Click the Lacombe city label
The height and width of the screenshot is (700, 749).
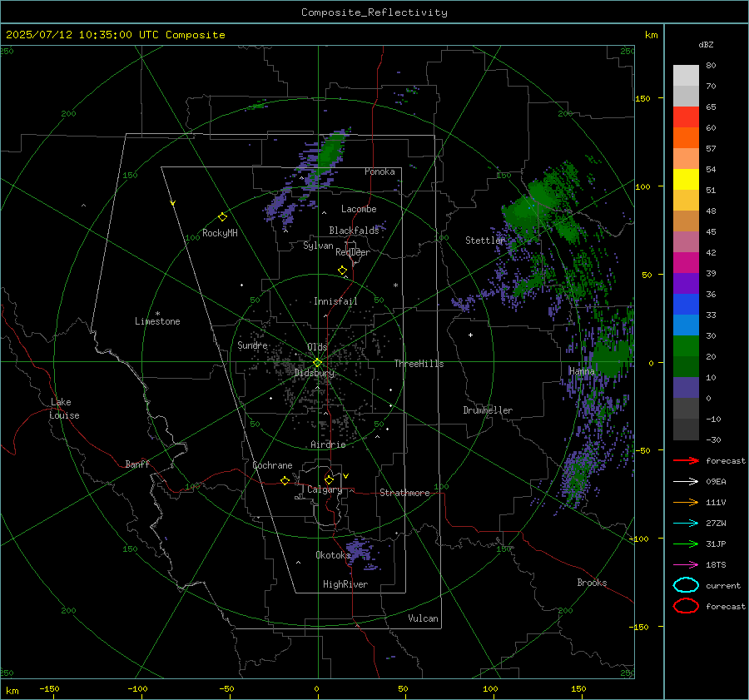coord(359,209)
